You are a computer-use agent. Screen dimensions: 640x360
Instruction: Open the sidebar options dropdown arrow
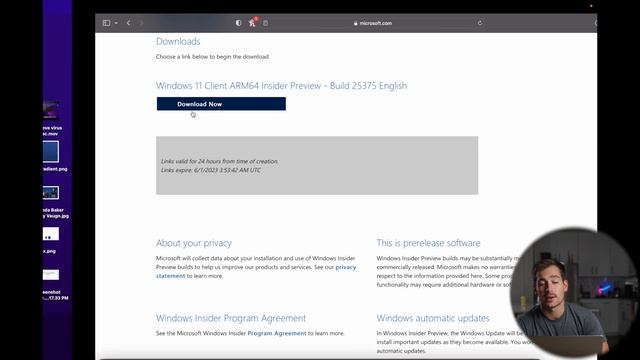(x=116, y=23)
